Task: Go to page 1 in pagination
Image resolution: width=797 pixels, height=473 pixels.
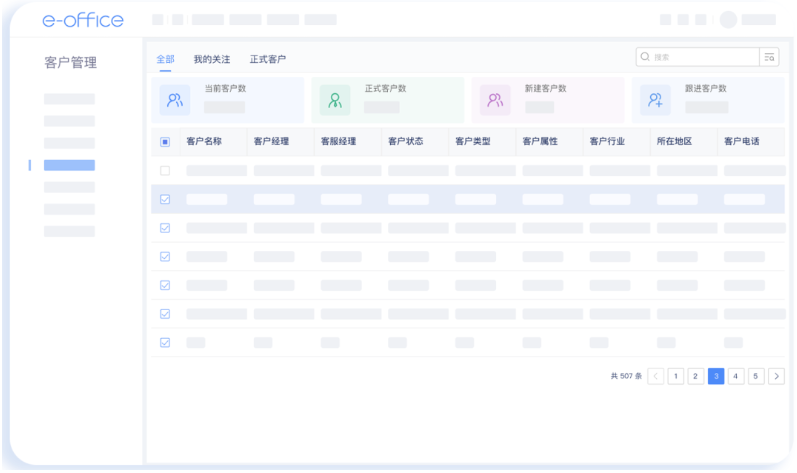Action: coord(676,376)
